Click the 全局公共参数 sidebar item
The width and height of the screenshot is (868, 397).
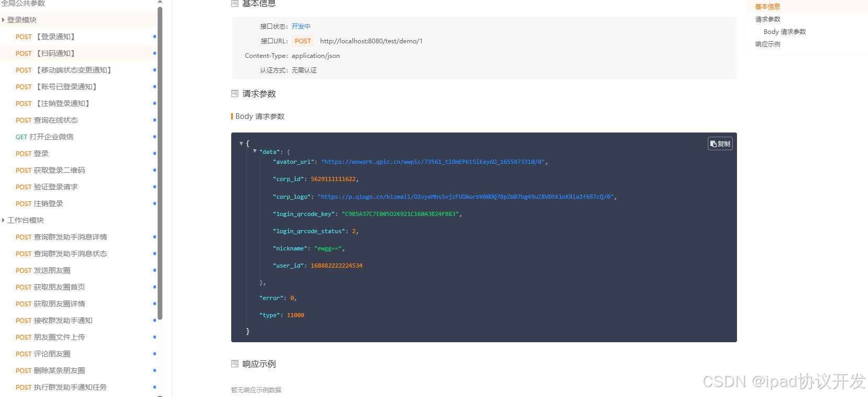[23, 3]
